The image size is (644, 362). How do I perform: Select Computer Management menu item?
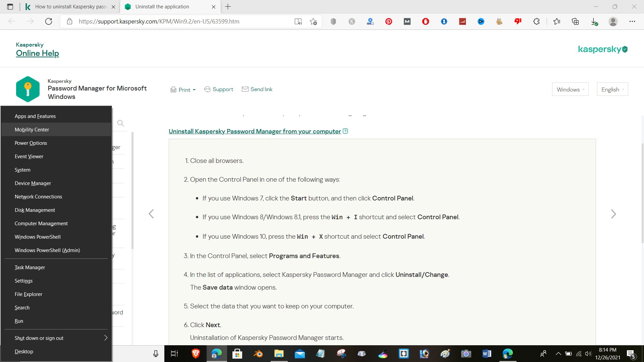pyautogui.click(x=56, y=223)
